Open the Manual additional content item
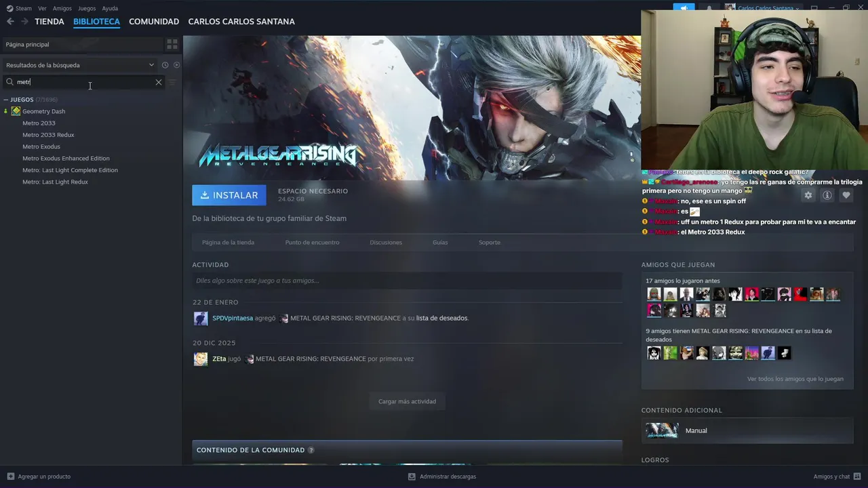868x488 pixels. (747, 430)
